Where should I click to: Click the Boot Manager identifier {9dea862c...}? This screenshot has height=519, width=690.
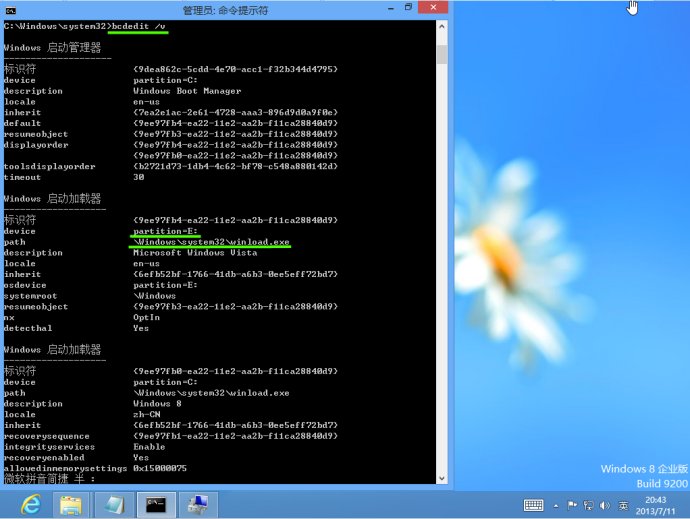(x=235, y=69)
